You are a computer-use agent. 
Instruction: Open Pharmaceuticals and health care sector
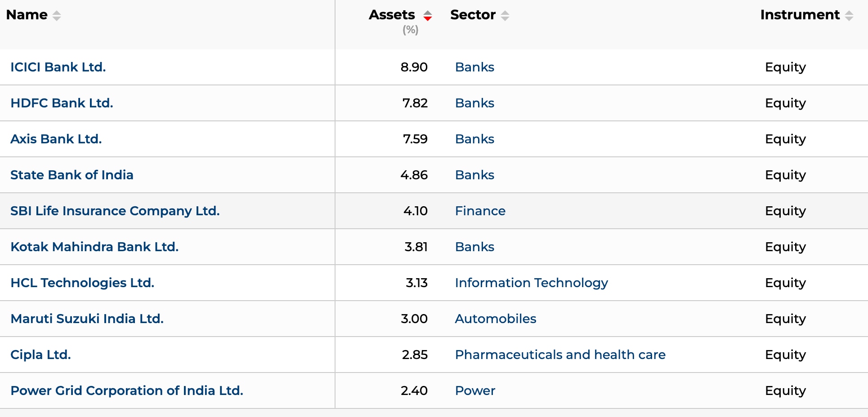tap(560, 355)
